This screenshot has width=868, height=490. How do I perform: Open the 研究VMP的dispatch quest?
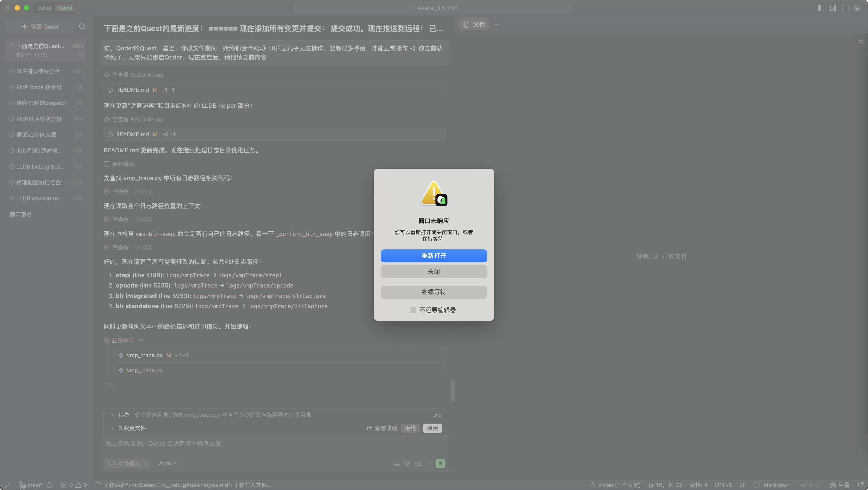point(46,103)
